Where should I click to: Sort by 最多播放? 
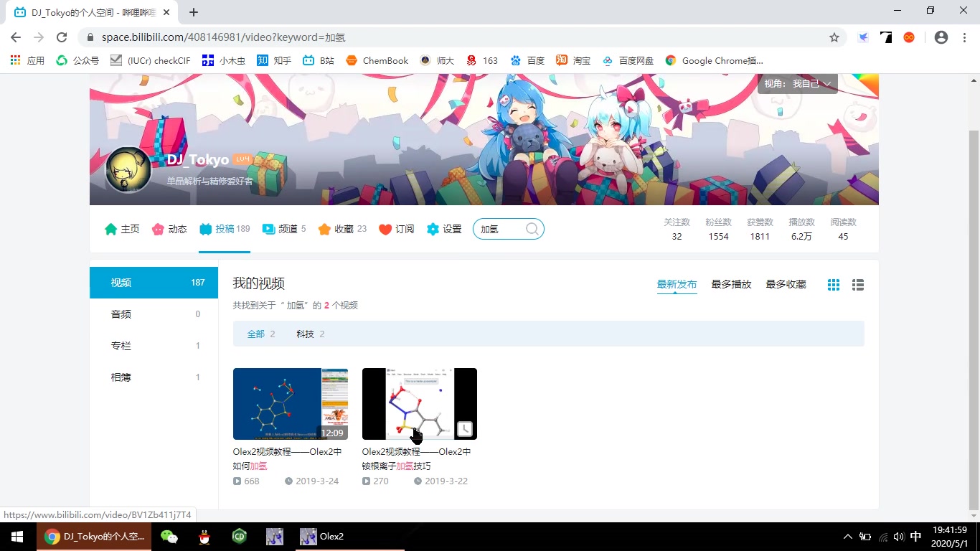pyautogui.click(x=731, y=284)
